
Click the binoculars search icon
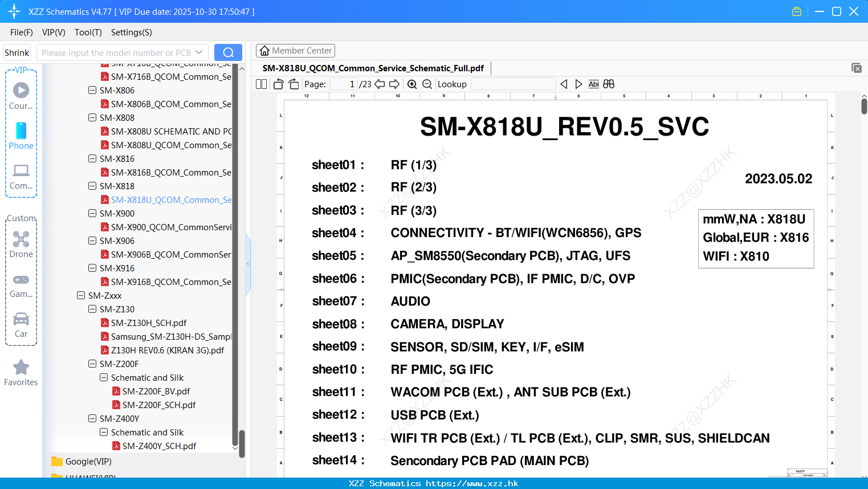click(609, 84)
